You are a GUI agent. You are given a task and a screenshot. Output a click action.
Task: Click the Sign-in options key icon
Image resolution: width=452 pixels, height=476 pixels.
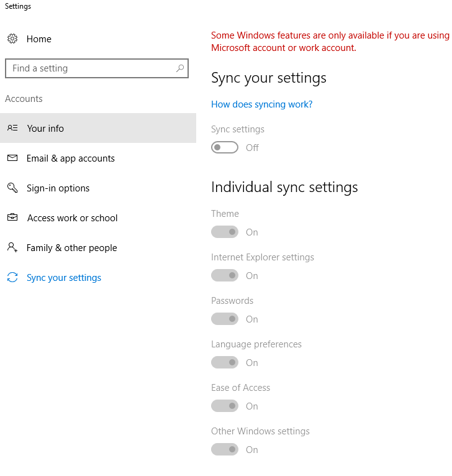pyautogui.click(x=12, y=188)
